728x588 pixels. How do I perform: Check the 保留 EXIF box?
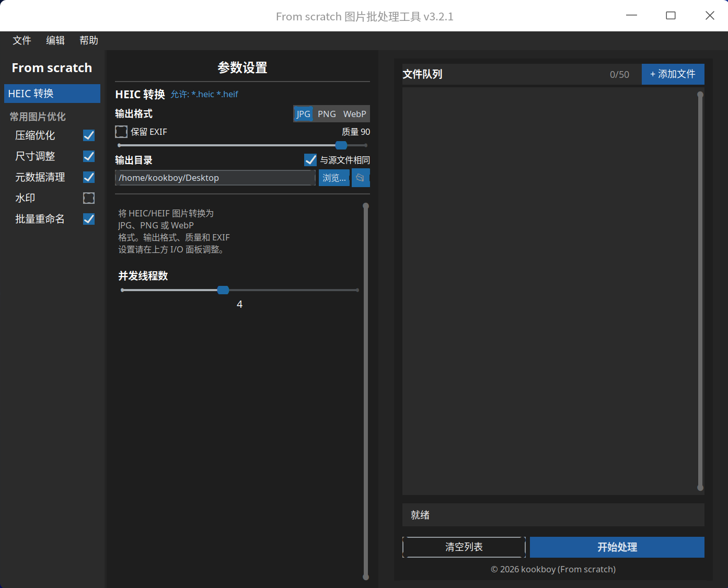point(121,132)
